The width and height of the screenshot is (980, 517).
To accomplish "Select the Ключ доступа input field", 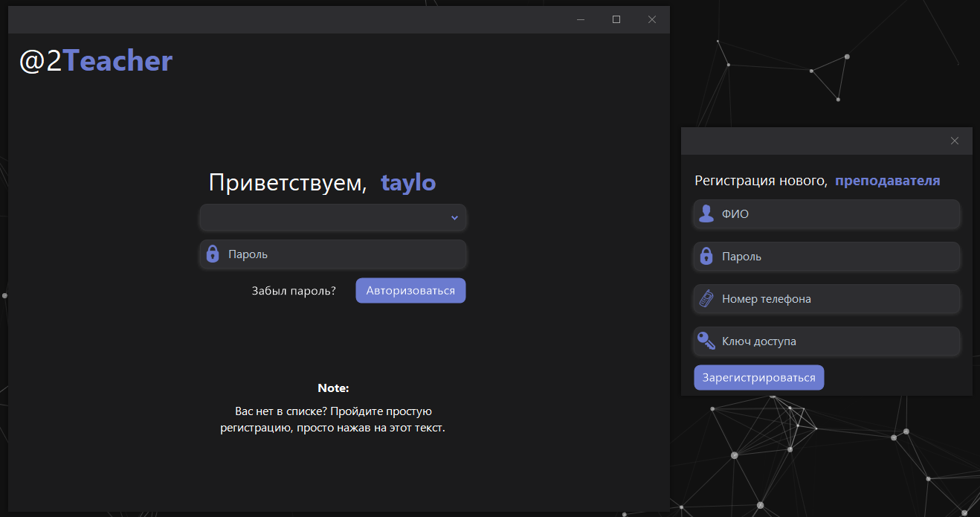I will (836, 341).
